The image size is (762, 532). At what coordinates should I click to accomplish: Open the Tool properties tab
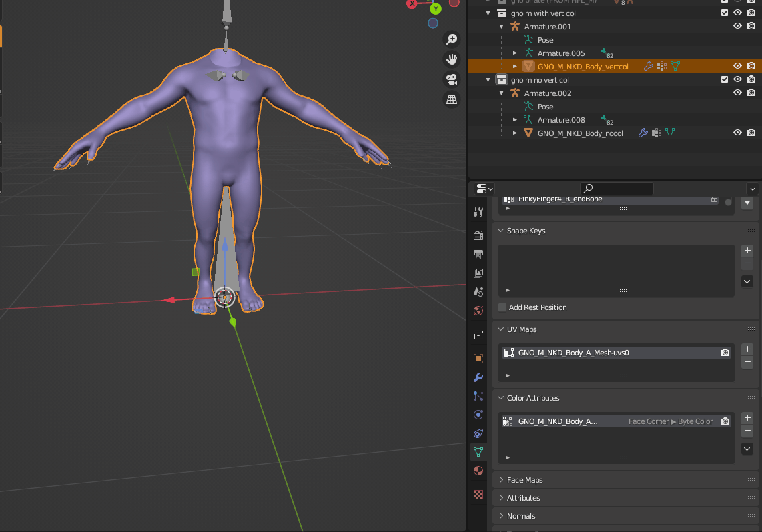pyautogui.click(x=478, y=212)
